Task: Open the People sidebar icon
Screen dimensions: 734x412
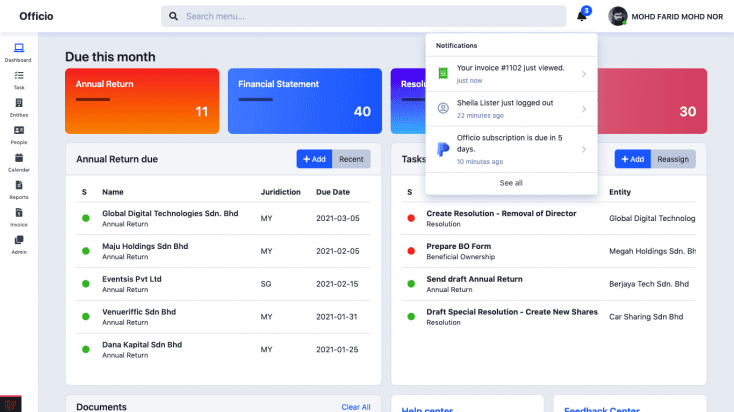Action: (x=19, y=130)
